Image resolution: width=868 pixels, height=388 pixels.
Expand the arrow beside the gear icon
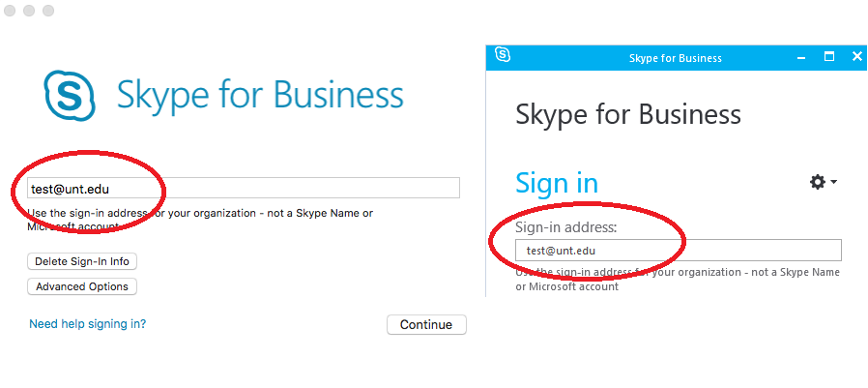point(833,182)
